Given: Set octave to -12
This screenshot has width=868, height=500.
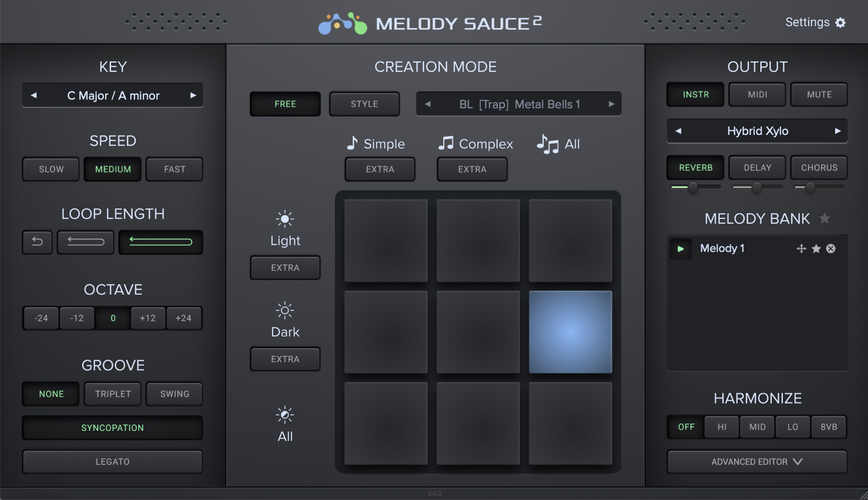Looking at the screenshot, I should [x=77, y=318].
